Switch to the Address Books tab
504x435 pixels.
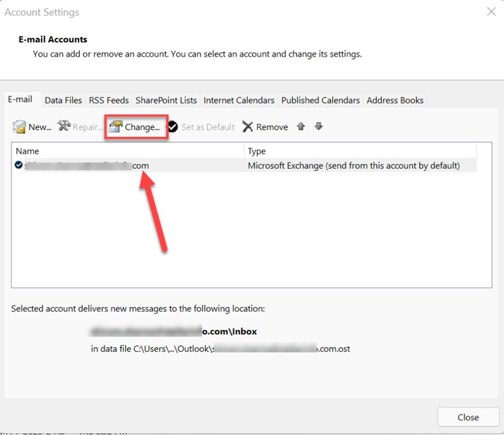395,100
